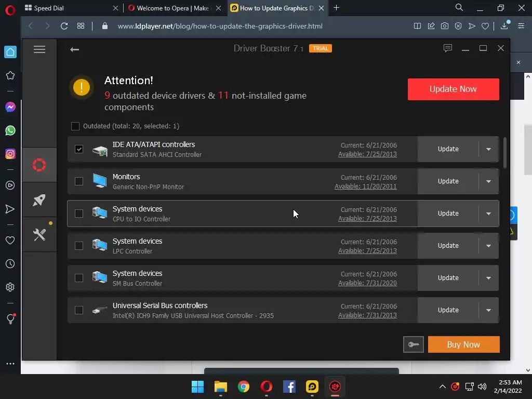The width and height of the screenshot is (532, 399).
Task: Expand dropdown for SM Bus Controller
Action: (488, 278)
